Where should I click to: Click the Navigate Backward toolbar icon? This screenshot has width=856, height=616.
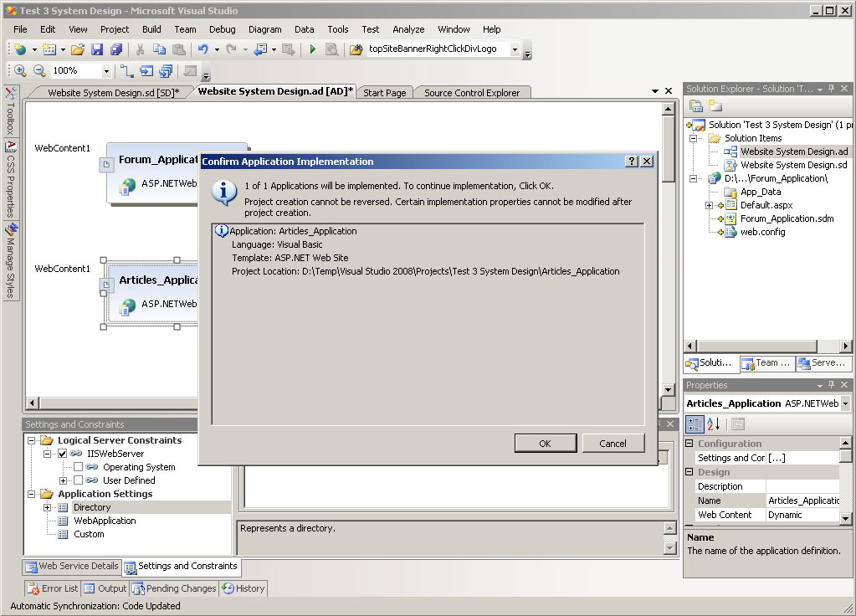pyautogui.click(x=260, y=49)
